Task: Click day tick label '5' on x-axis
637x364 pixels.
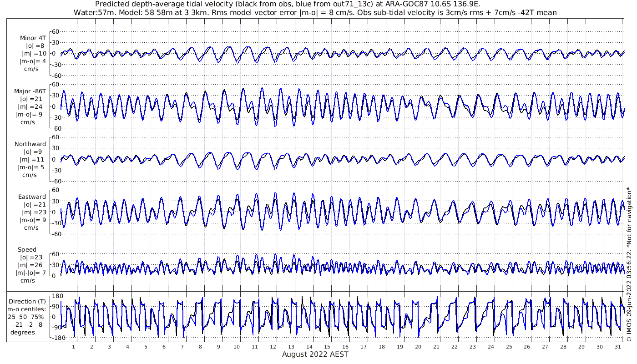Action: pyautogui.click(x=146, y=347)
